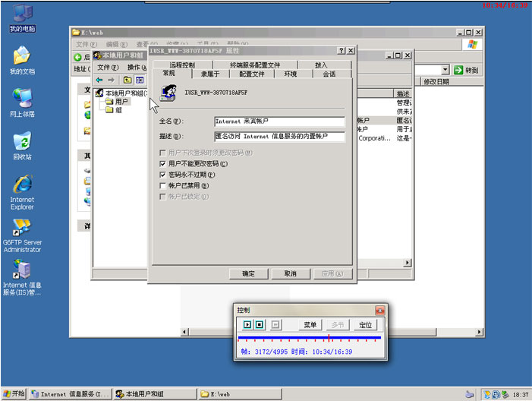Click the 取消 button

click(x=290, y=273)
